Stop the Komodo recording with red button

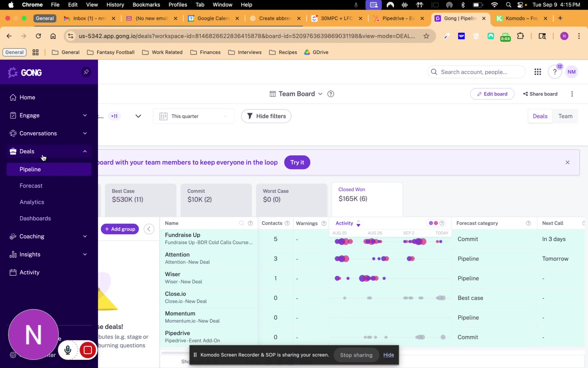pos(88,350)
